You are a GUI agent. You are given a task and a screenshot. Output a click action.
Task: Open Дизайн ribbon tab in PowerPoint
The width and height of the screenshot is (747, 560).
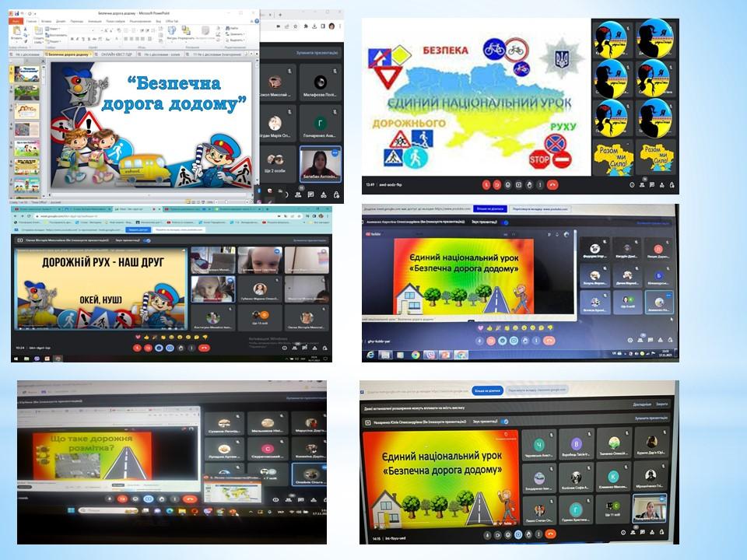click(x=61, y=22)
